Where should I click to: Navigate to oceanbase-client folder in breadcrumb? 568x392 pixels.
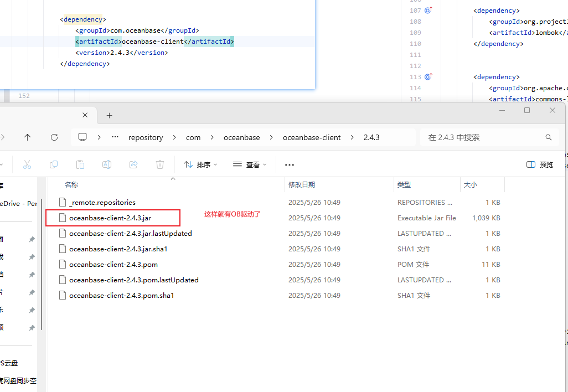tap(312, 137)
